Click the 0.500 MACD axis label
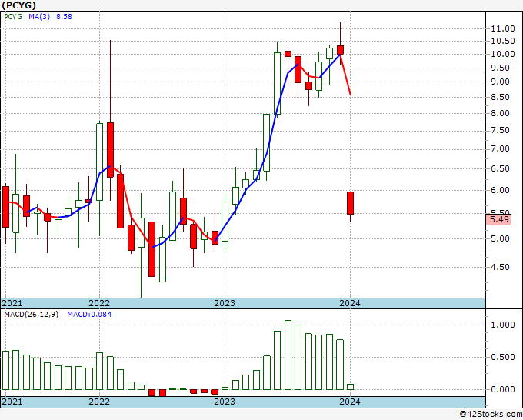 503,357
